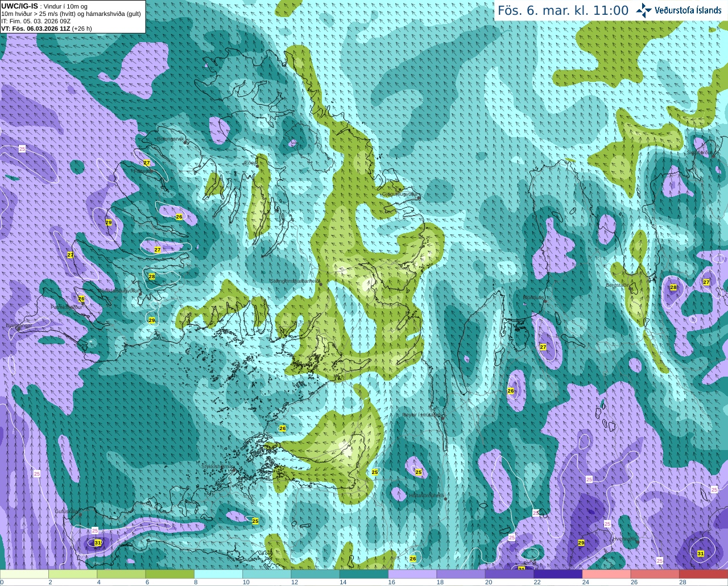Pick the 20–22 m/s violet legend swatch
The width and height of the screenshot is (728, 586).
coord(510,574)
